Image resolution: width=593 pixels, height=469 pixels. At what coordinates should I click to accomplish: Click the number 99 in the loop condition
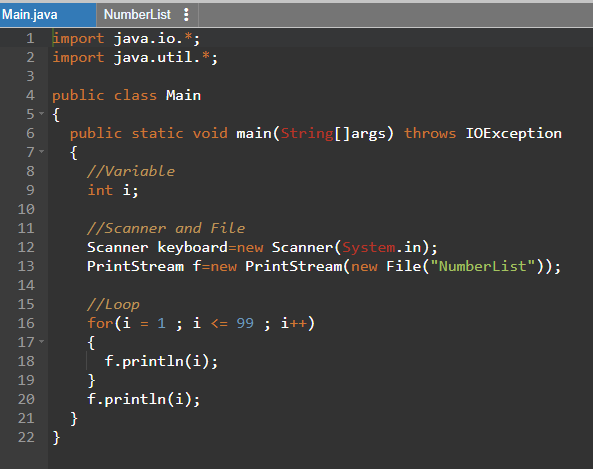tap(245, 323)
